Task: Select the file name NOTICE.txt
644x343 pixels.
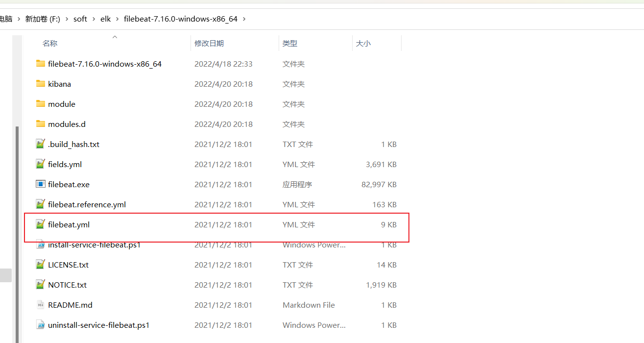Action: [67, 285]
